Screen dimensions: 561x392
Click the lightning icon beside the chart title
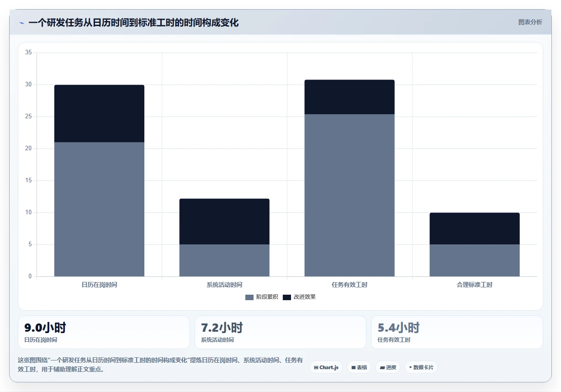coord(21,23)
